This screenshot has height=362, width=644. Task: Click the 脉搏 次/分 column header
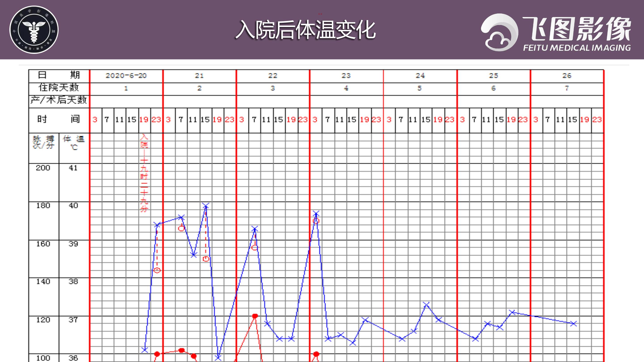point(44,142)
